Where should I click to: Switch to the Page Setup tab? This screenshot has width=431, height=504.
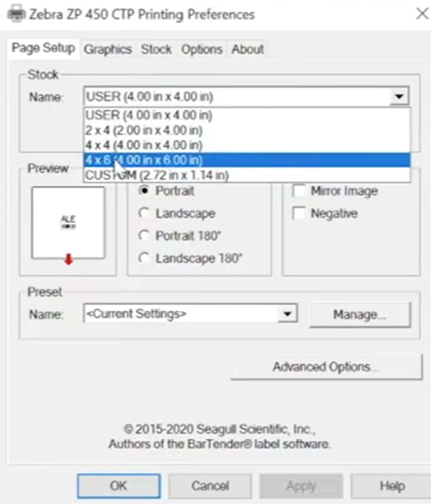click(x=43, y=48)
